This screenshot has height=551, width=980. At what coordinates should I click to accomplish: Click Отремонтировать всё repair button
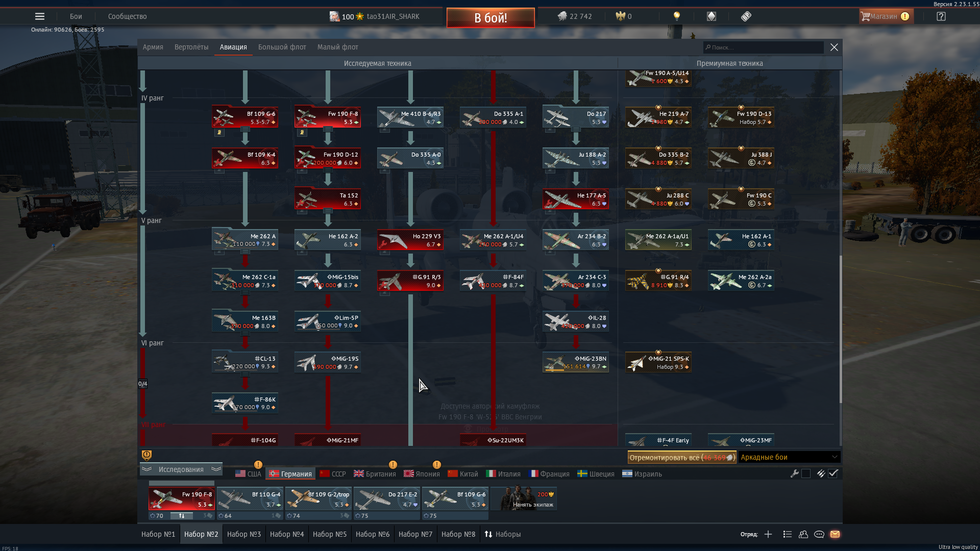(x=682, y=458)
